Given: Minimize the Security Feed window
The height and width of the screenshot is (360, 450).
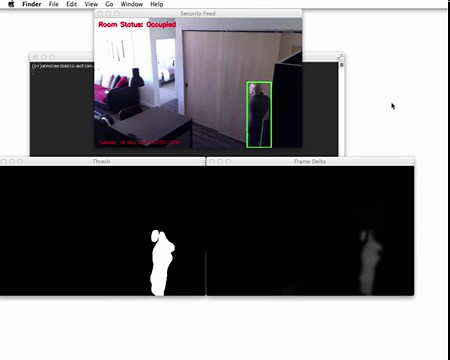Looking at the screenshot, I should click(108, 13).
